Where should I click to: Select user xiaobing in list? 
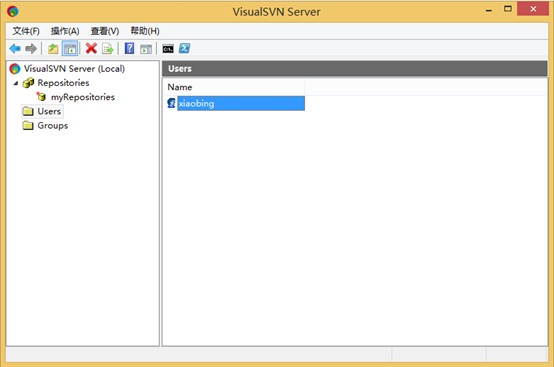click(241, 103)
